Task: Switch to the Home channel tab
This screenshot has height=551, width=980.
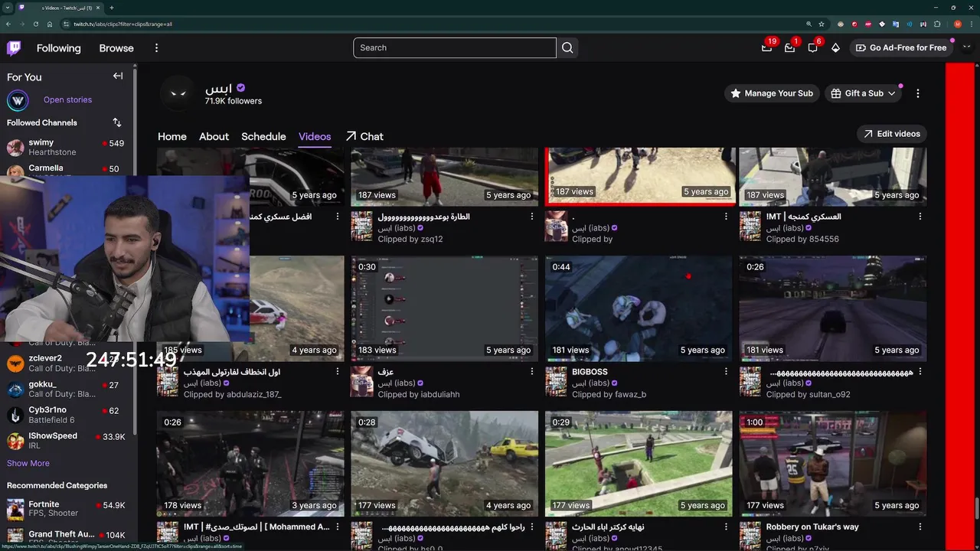Action: pos(172,136)
